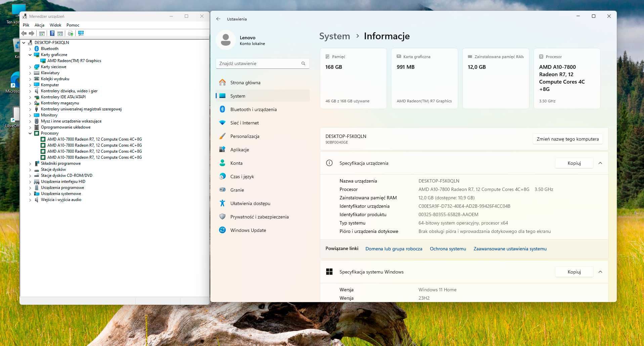Expand the Karty sieciowe category
This screenshot has width=644, height=346.
point(30,67)
